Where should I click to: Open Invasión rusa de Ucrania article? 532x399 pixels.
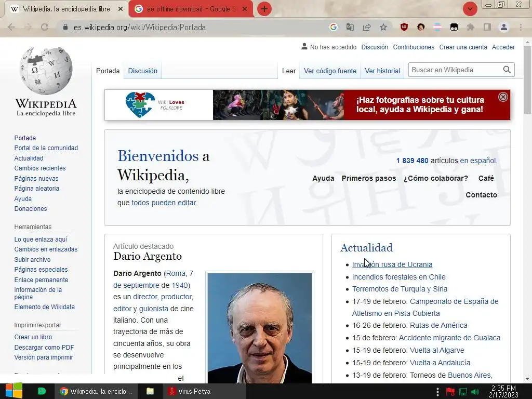392,264
